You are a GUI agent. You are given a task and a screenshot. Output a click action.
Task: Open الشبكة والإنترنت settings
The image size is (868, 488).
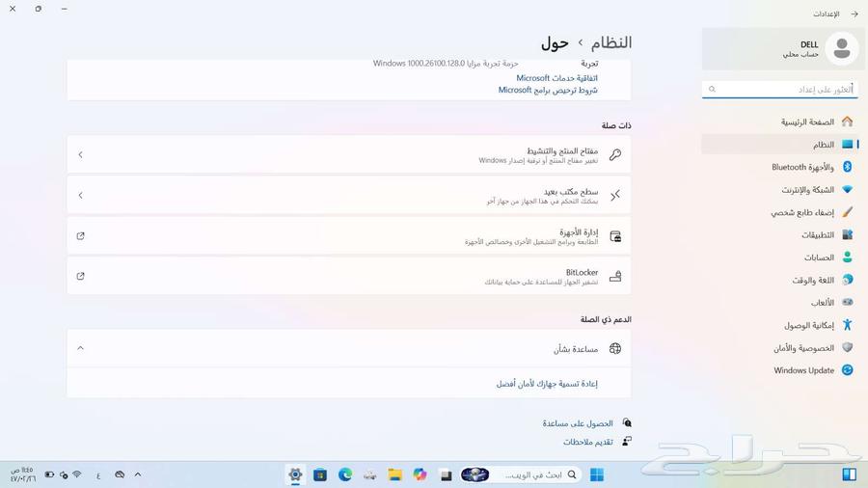pyautogui.click(x=780, y=189)
